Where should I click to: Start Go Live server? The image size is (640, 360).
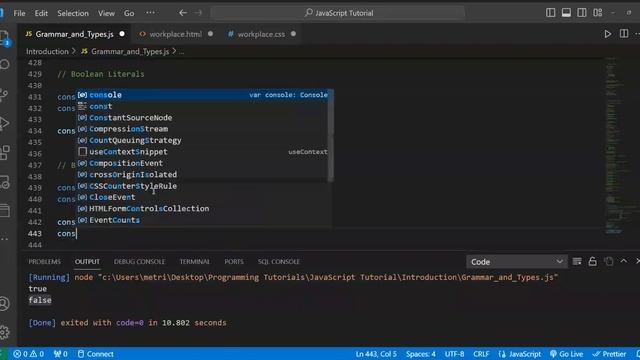[x=566, y=354]
